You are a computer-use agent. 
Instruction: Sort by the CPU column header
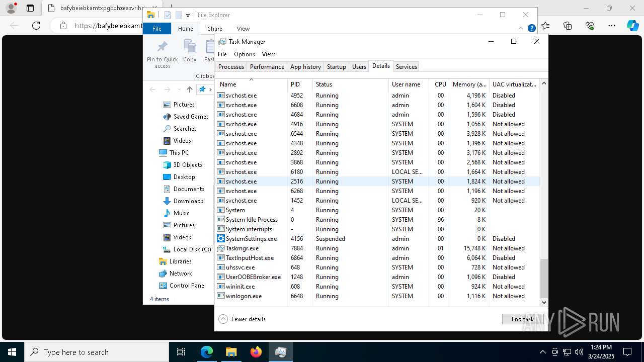click(439, 84)
